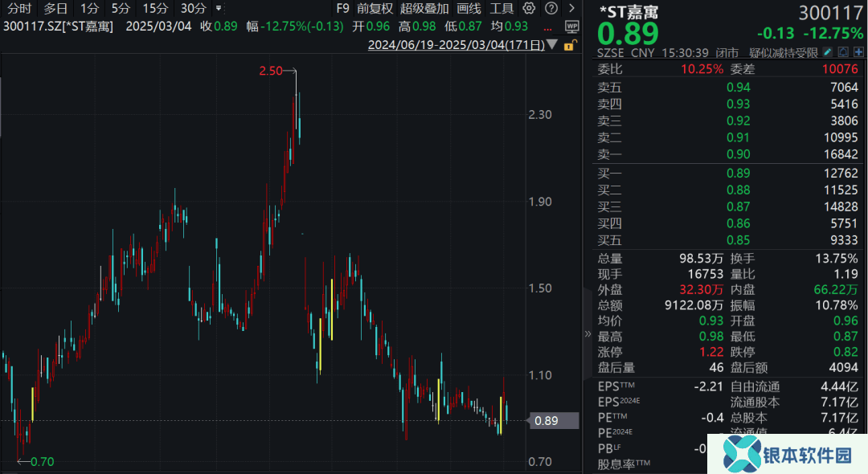Click 总股本 value 7.17亿
Viewport: 868px width, 474px height.
tap(839, 418)
